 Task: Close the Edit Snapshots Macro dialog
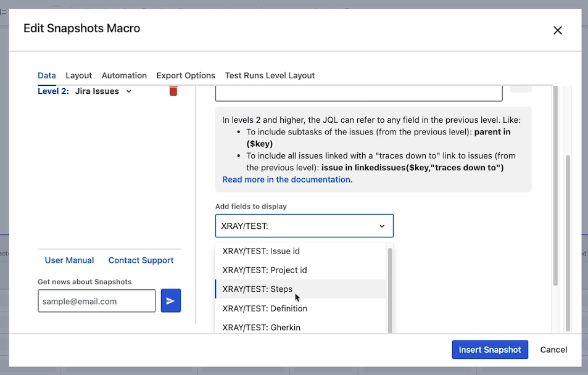click(558, 30)
